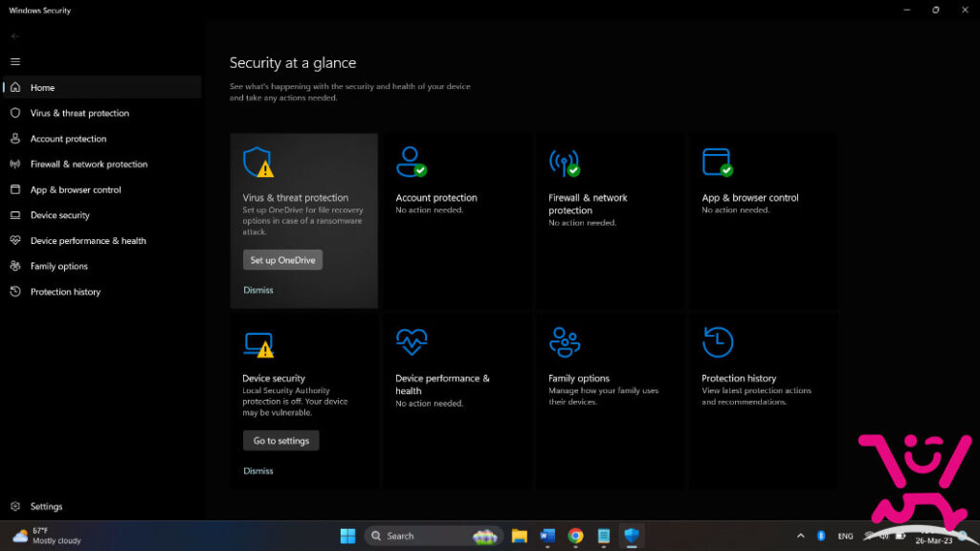This screenshot has width=980, height=551.
Task: Click the taskbar Search box
Action: coord(434,536)
